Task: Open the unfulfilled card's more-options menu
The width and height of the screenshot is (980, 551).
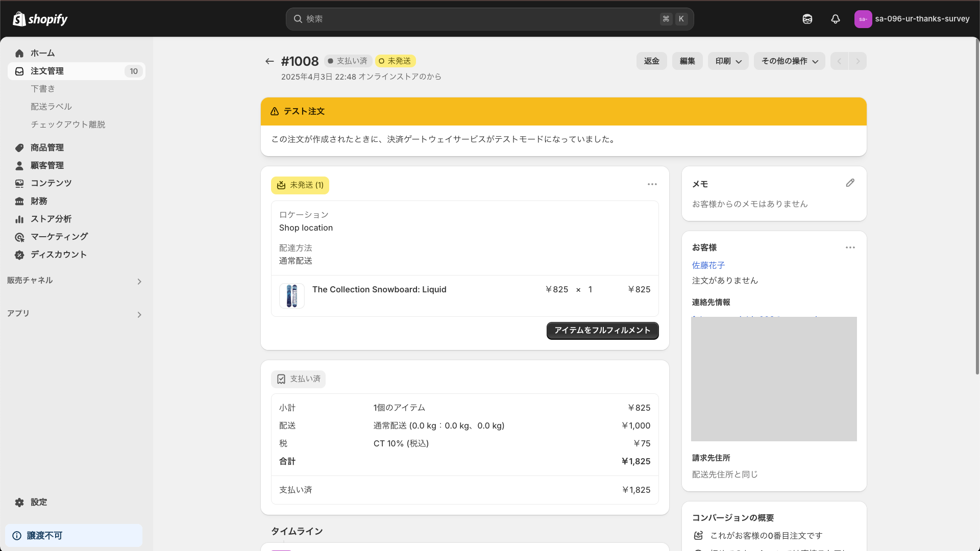Action: 652,184
